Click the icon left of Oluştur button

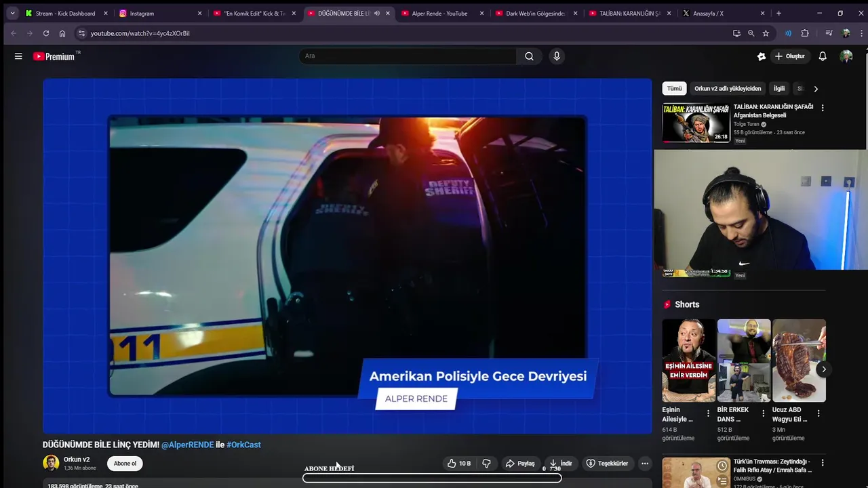click(762, 56)
